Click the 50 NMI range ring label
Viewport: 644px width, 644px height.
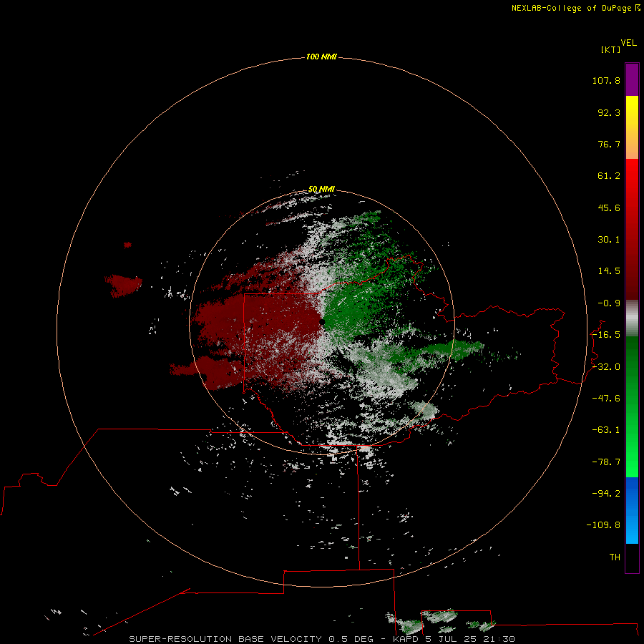tap(321, 190)
